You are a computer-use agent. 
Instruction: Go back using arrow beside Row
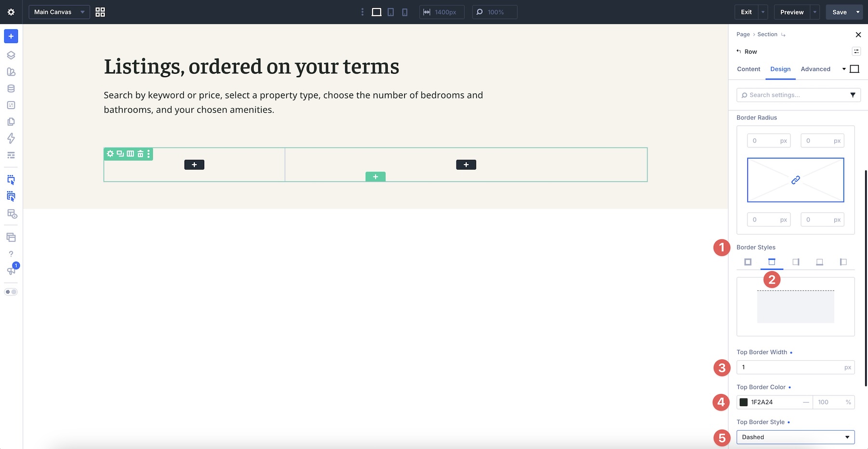click(x=739, y=51)
